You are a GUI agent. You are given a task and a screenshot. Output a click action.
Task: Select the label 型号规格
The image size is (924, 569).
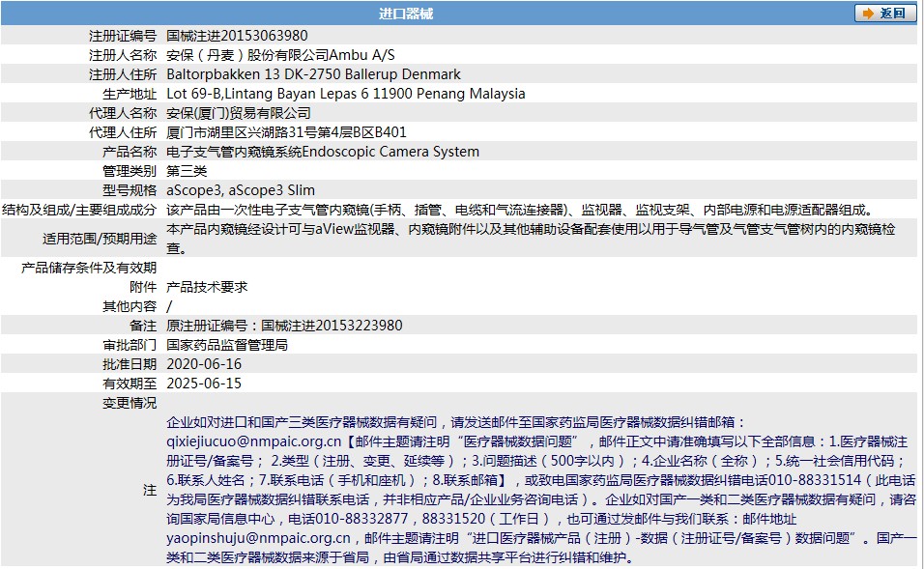click(130, 190)
